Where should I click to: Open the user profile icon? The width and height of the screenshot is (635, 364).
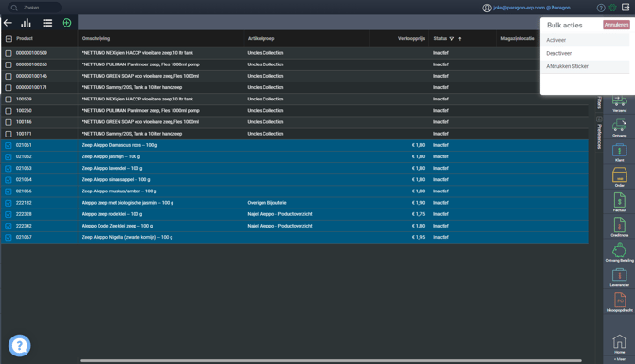point(487,8)
